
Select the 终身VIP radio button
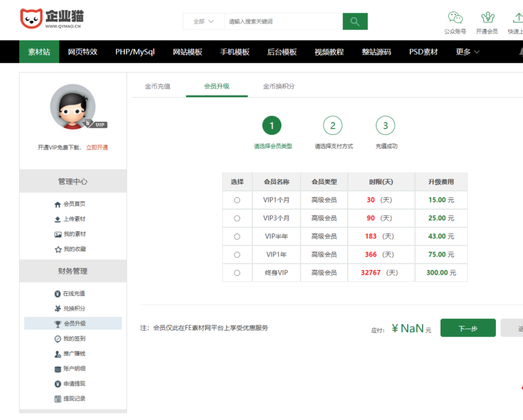(237, 272)
